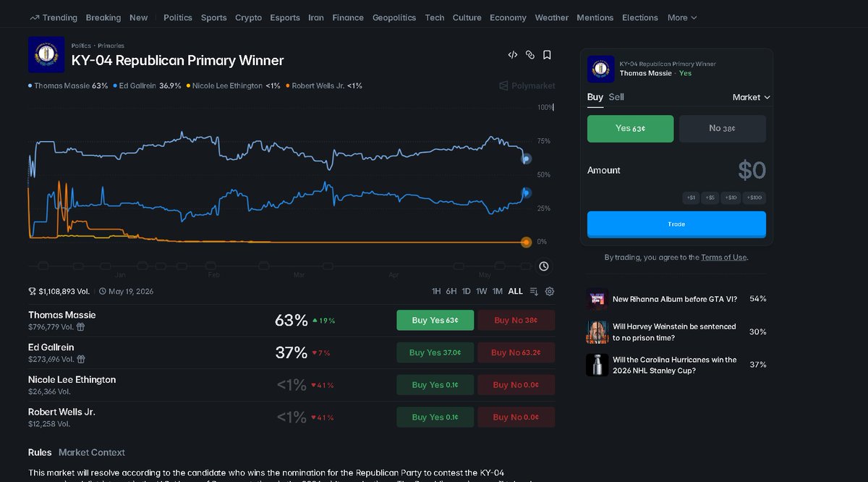Open chart settings gear icon
The height and width of the screenshot is (482, 868).
(x=550, y=291)
